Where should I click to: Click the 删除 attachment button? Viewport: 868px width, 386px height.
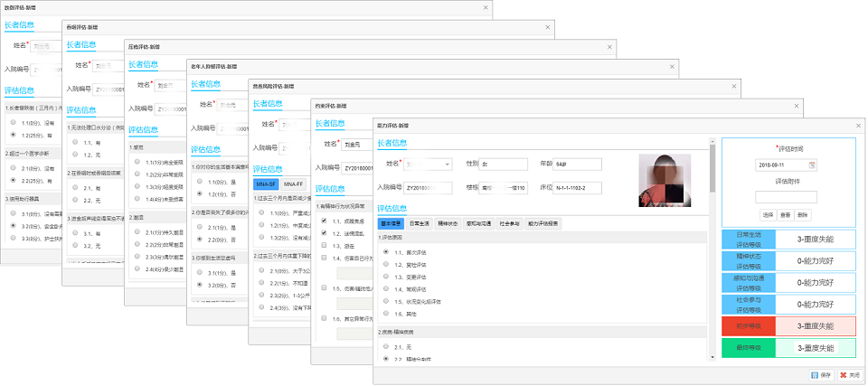pos(802,215)
